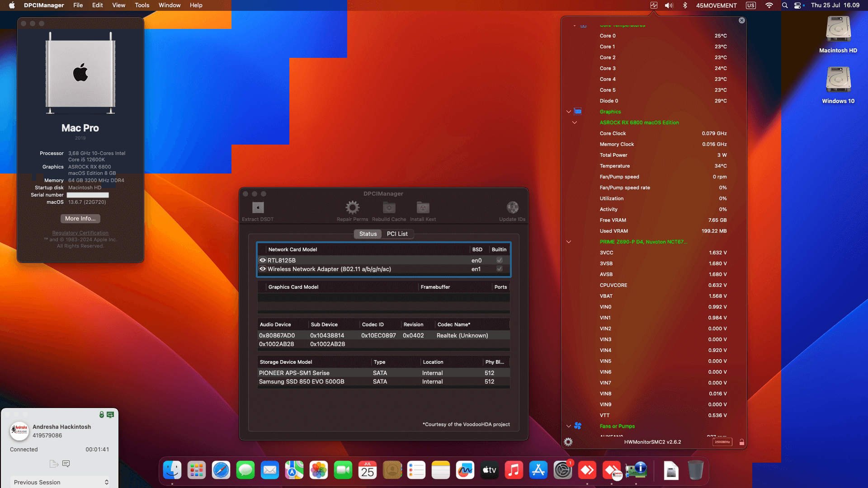Screen dimensions: 868x488
Task: Open the Previous Session dropdown in AnyDesk
Action: click(61, 482)
